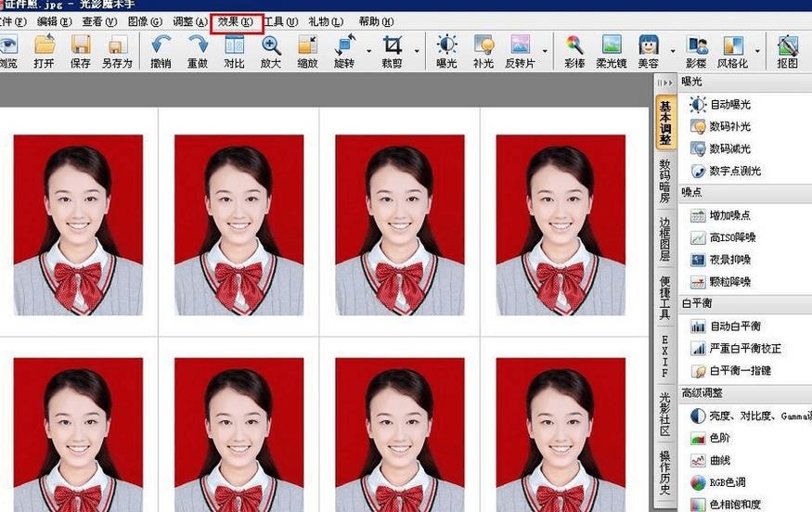Click 自动白平衡 in the panel
The width and height of the screenshot is (812, 512).
coord(726,326)
